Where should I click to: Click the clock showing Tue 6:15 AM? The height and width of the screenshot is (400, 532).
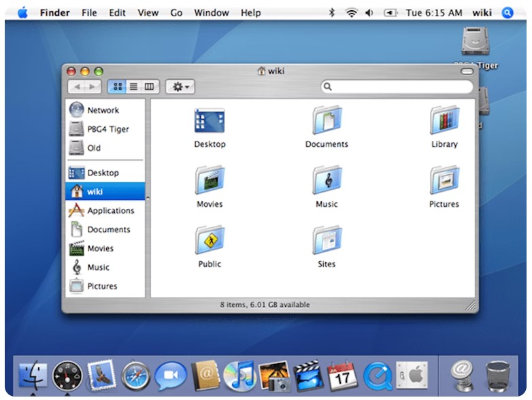coord(434,13)
